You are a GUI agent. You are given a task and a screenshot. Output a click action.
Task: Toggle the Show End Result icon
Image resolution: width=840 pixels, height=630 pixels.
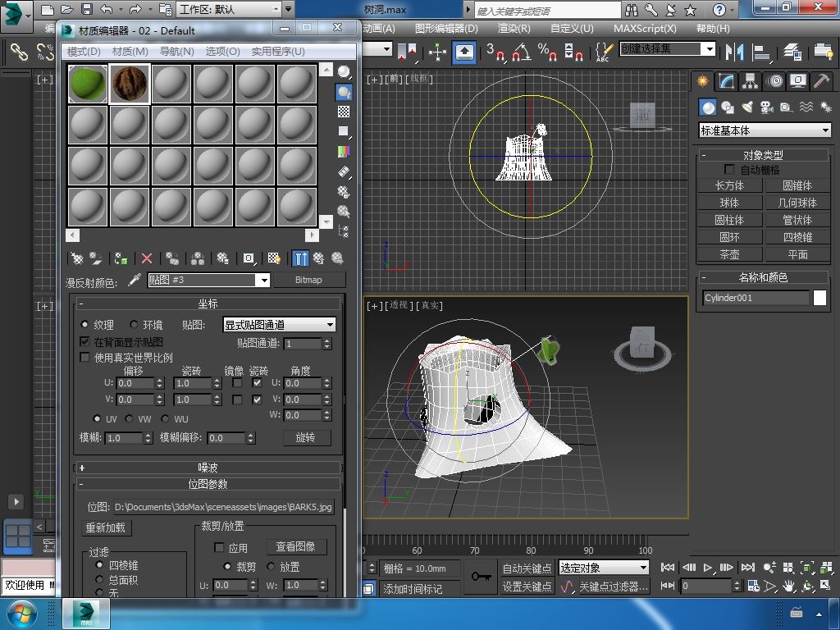(300, 258)
